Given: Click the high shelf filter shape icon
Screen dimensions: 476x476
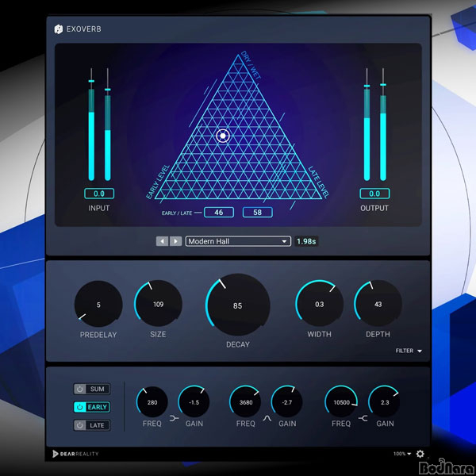Looking at the screenshot, I should coord(363,419).
